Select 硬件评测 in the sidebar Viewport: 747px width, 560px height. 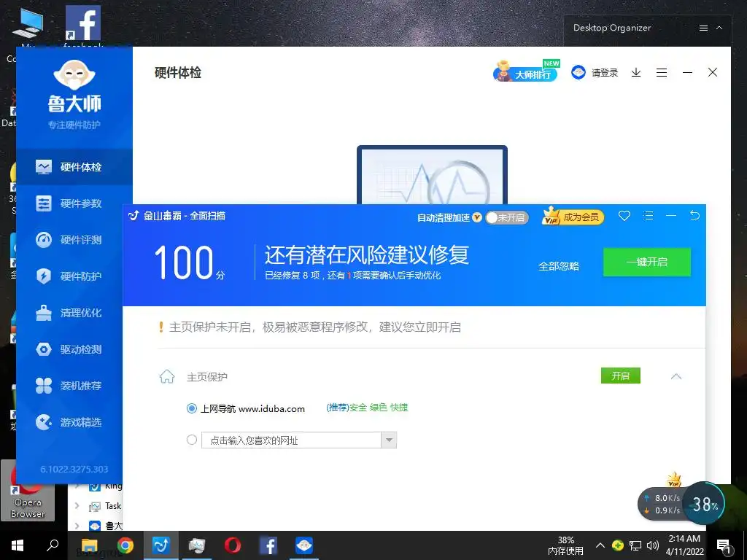click(74, 239)
